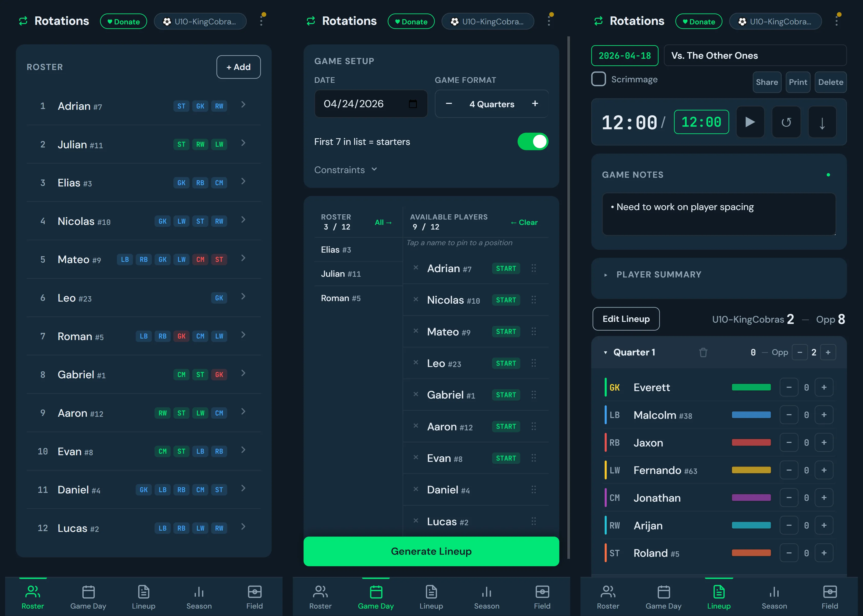This screenshot has height=616, width=863.
Task: Click the Generate Lineup button
Action: 431,551
